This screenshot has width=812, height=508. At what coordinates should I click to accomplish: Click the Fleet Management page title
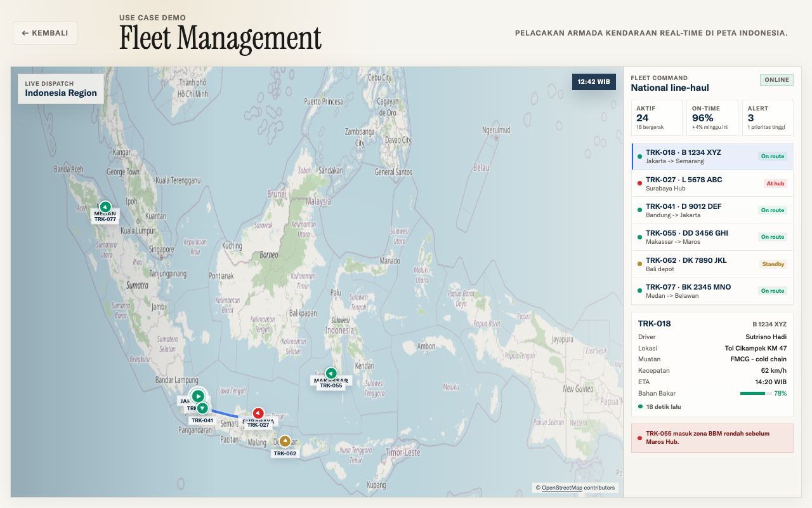[x=220, y=39]
